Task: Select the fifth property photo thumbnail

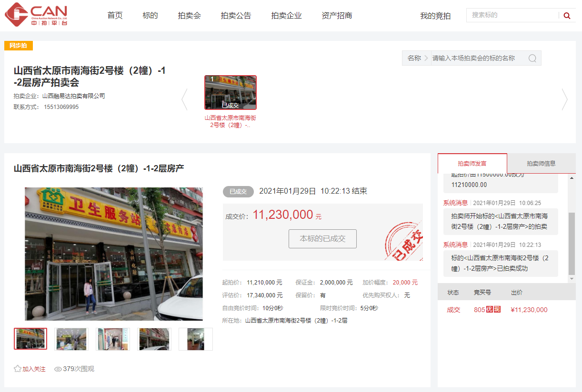Action: pos(195,339)
